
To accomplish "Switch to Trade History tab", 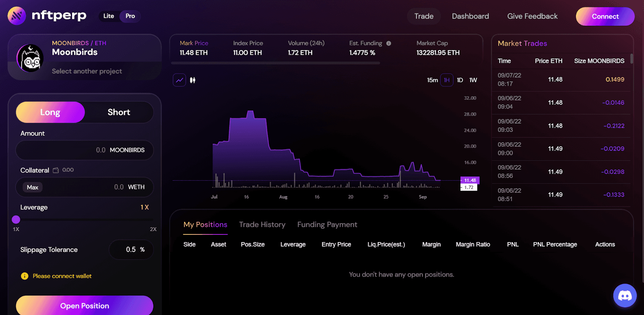I will pyautogui.click(x=262, y=225).
